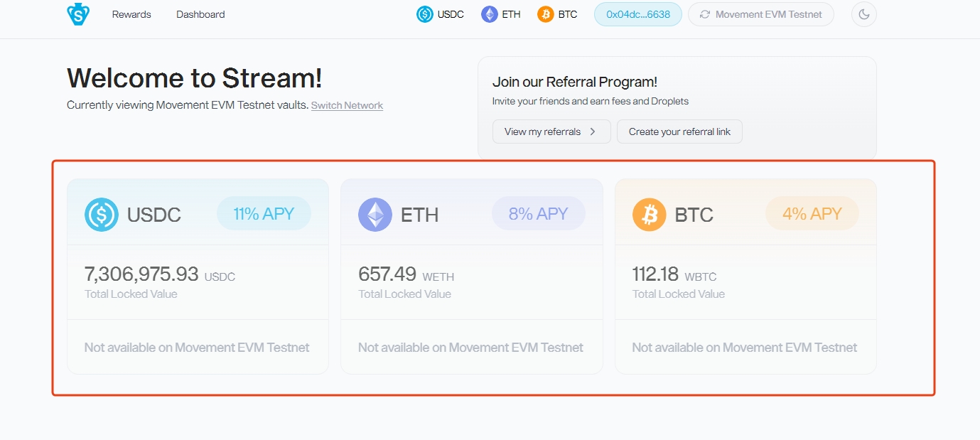Screen dimensions: 980x440
Task: Click the 11% APY badge
Action: tap(264, 214)
